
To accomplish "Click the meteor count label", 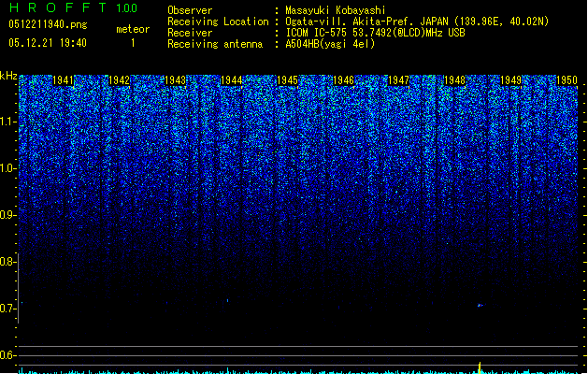I will coord(133,29).
